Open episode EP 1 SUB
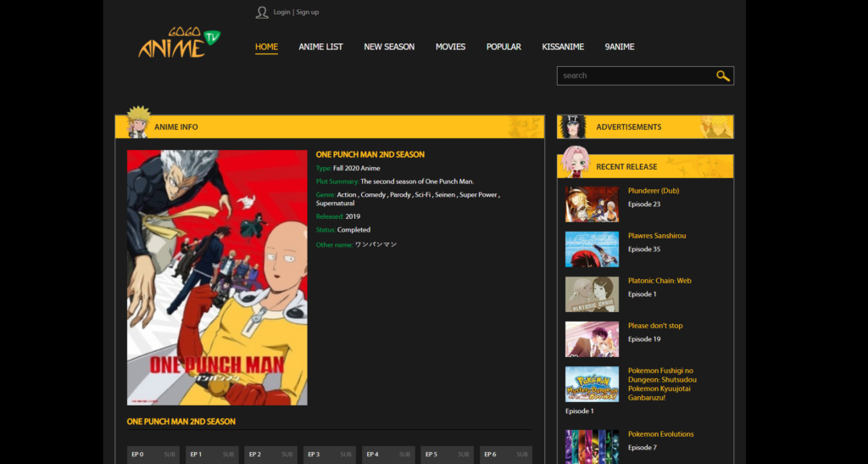The image size is (868, 464). click(212, 455)
